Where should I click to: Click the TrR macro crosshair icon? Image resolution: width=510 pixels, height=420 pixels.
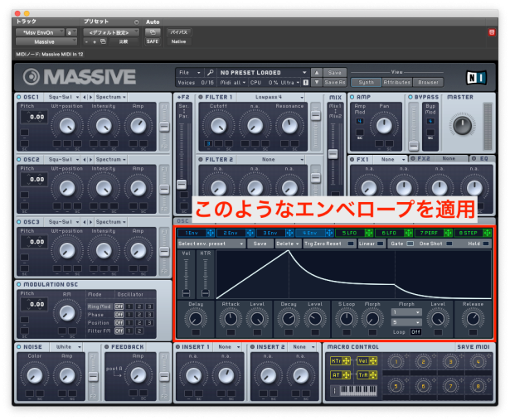pos(372,375)
